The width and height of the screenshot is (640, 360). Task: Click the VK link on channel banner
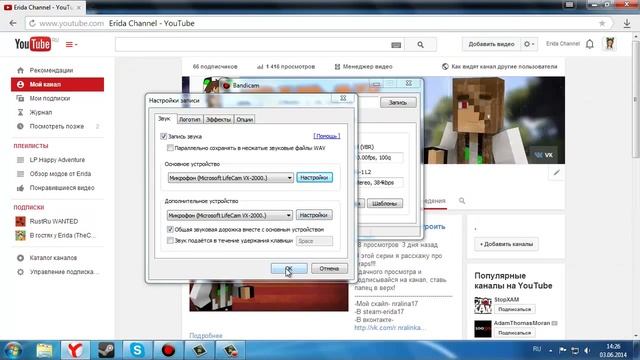click(544, 155)
